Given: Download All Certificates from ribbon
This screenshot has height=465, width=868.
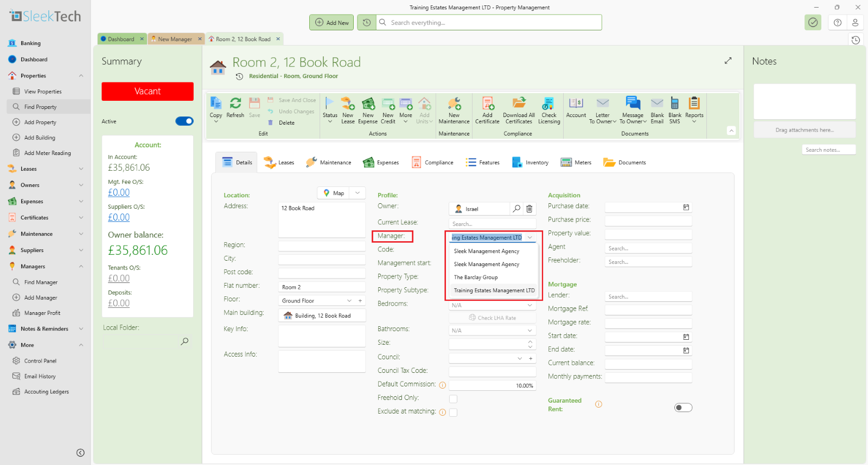Looking at the screenshot, I should coord(519,110).
